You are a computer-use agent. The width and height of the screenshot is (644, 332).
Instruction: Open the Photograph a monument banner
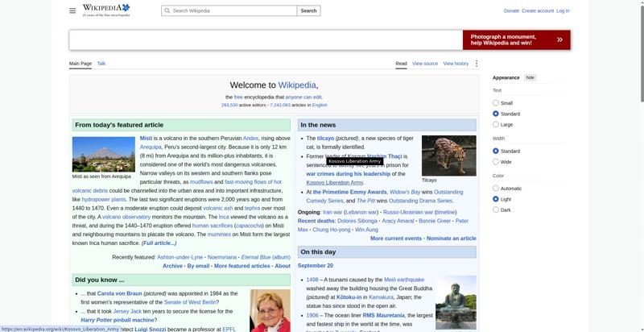(x=516, y=39)
